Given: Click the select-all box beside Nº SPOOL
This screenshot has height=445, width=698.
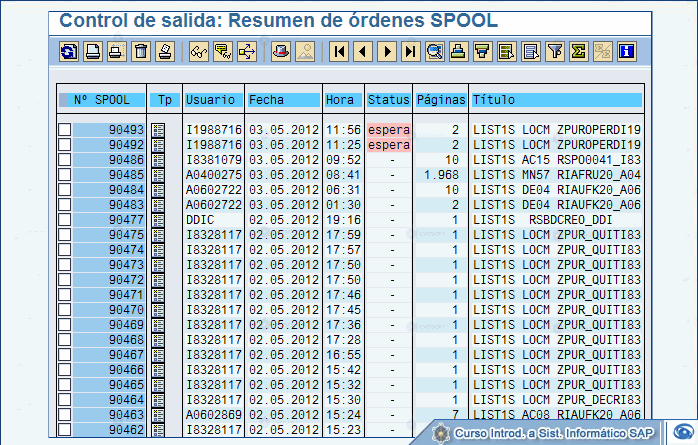Looking at the screenshot, I should point(64,100).
